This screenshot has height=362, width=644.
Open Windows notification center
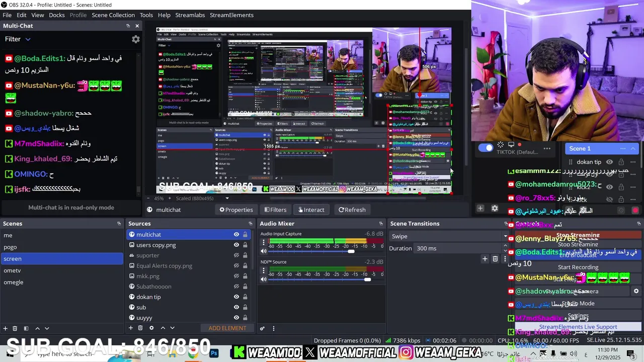pos(631,353)
